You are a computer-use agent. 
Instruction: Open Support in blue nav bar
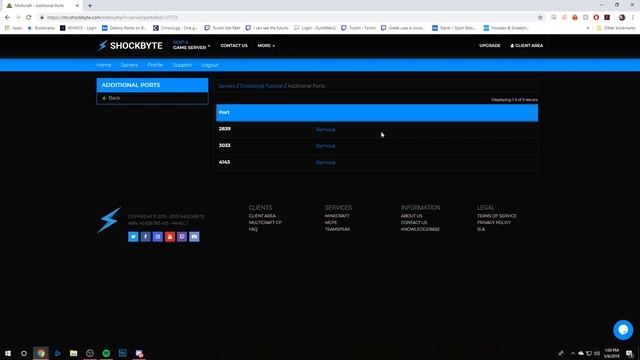pyautogui.click(x=182, y=65)
